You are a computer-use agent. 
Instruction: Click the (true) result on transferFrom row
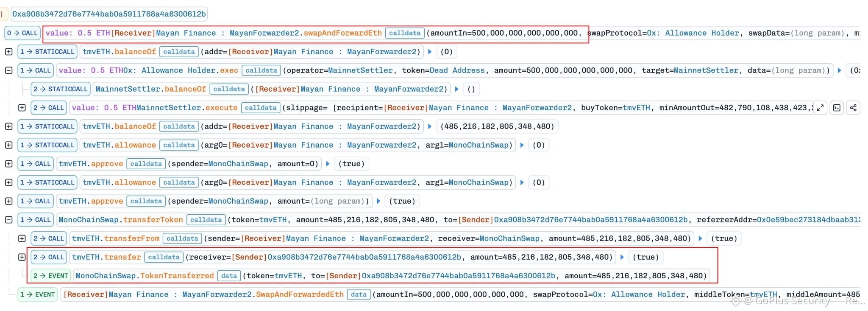tap(724, 238)
